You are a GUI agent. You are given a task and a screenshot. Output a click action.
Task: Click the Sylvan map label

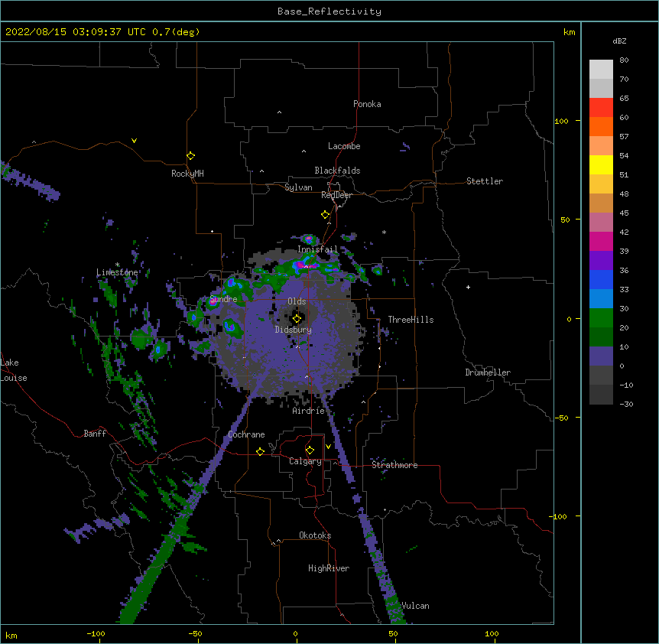point(298,187)
